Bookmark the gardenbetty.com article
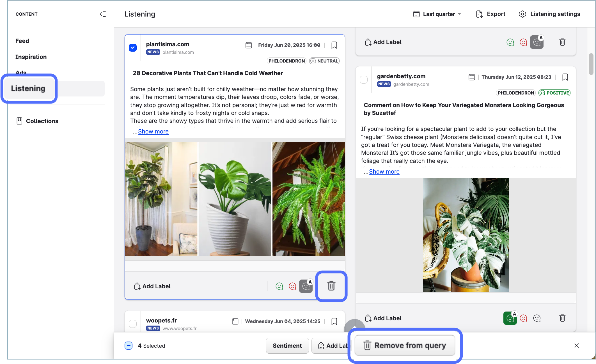The width and height of the screenshot is (596, 364). click(x=565, y=77)
